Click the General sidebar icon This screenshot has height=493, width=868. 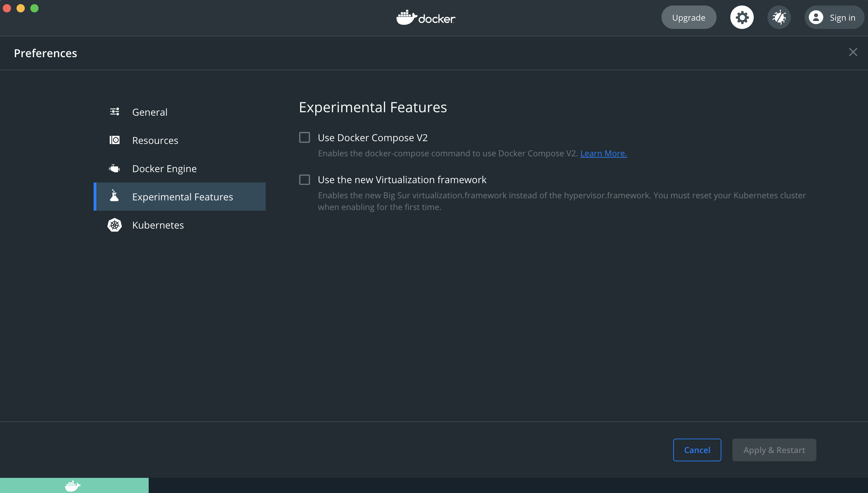(x=115, y=112)
